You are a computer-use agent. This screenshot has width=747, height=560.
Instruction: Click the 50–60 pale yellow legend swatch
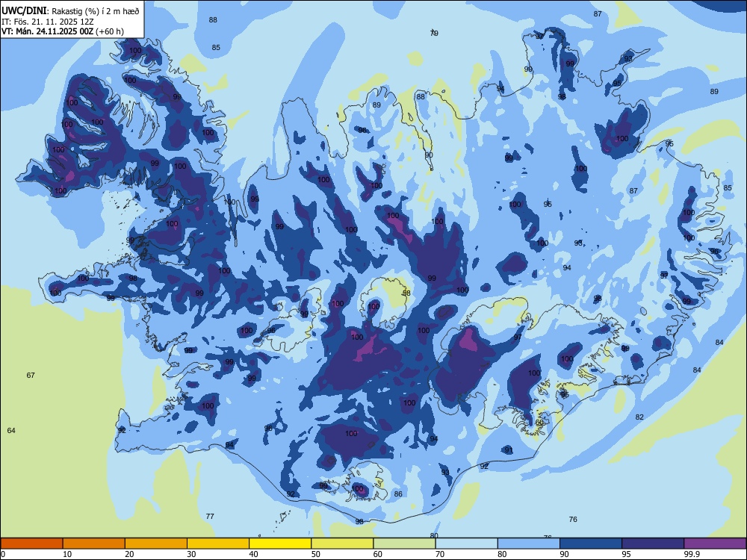[x=343, y=544]
